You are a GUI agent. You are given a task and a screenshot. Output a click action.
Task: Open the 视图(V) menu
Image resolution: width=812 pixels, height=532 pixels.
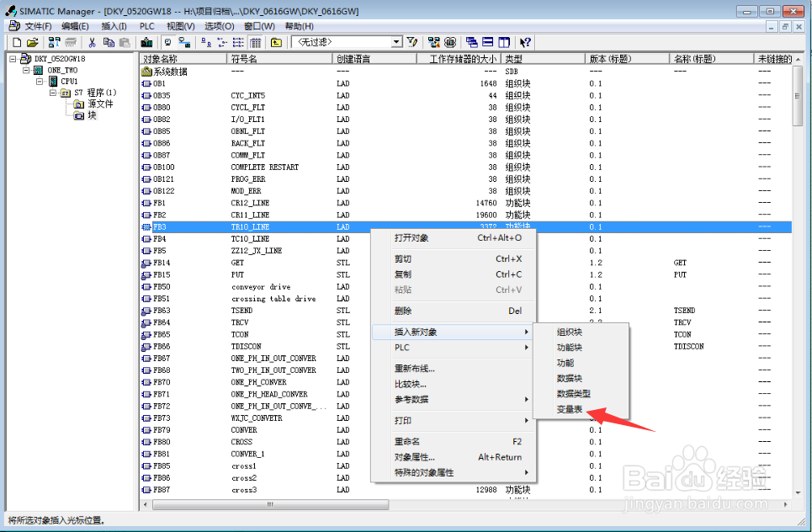[180, 26]
